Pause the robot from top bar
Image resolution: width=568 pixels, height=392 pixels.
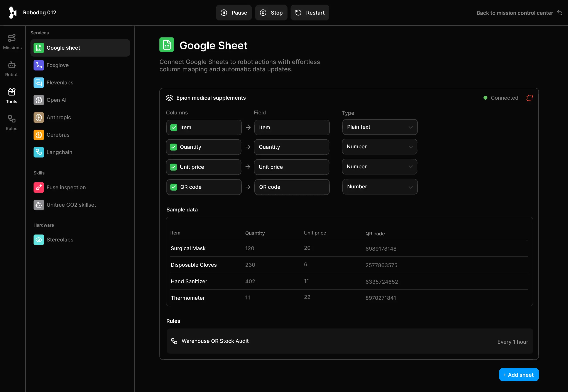(x=234, y=13)
